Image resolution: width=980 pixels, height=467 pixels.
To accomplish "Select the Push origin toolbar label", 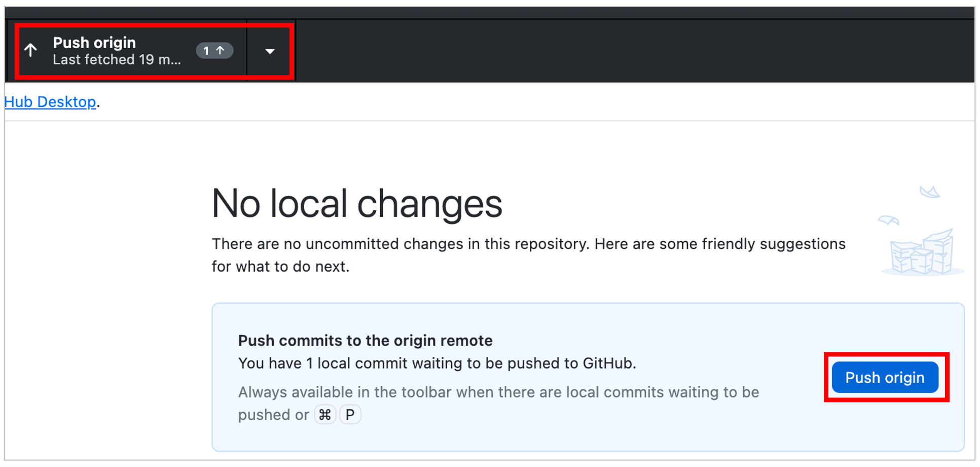I will tap(94, 43).
